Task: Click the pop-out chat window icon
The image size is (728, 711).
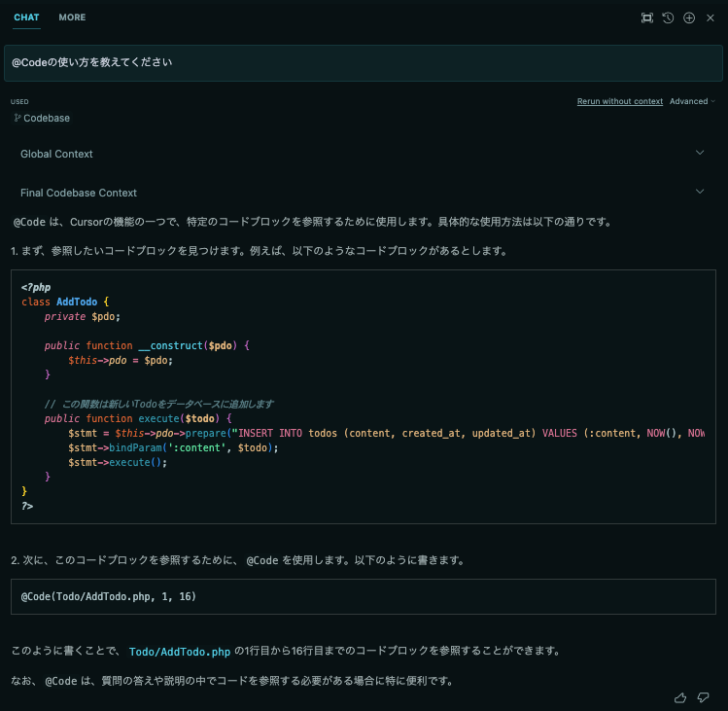Action: [646, 18]
